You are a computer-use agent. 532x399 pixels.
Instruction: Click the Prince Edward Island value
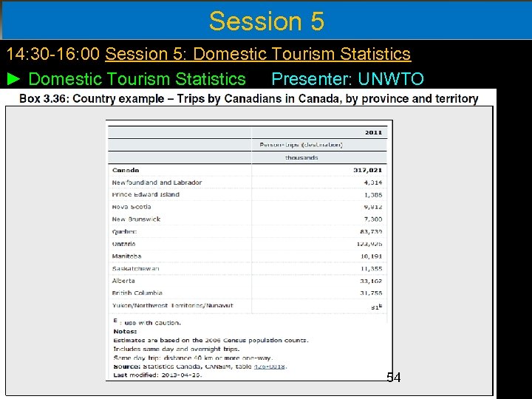click(373, 195)
